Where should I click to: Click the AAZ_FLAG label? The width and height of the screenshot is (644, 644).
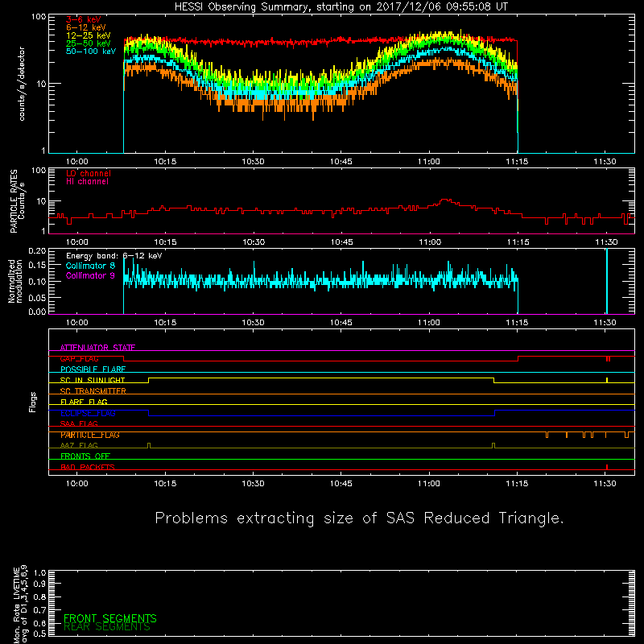(x=79, y=445)
